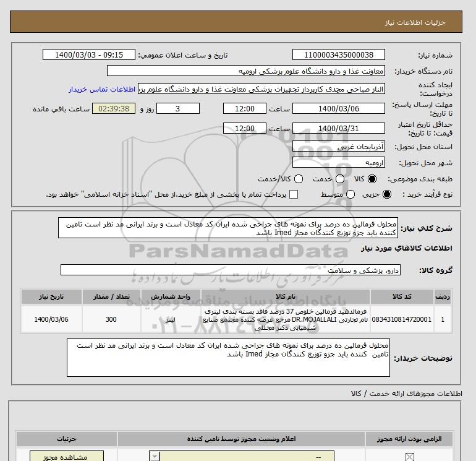
Task: Choose the کالا/خدمت radio option
Action: (x=299, y=179)
